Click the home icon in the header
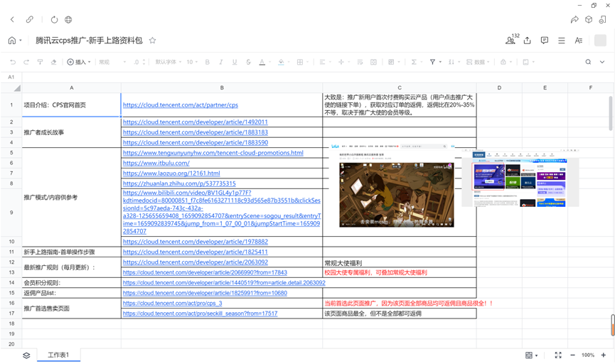Viewport: 615px width, 364px height. point(12,41)
